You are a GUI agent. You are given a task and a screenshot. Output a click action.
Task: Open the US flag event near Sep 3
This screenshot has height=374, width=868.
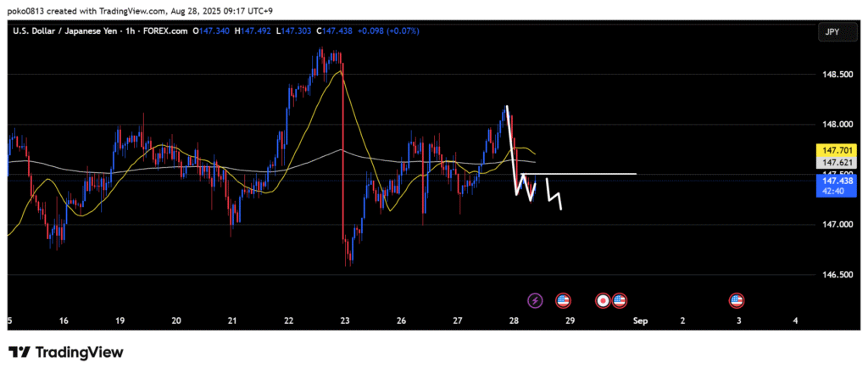pyautogui.click(x=737, y=300)
